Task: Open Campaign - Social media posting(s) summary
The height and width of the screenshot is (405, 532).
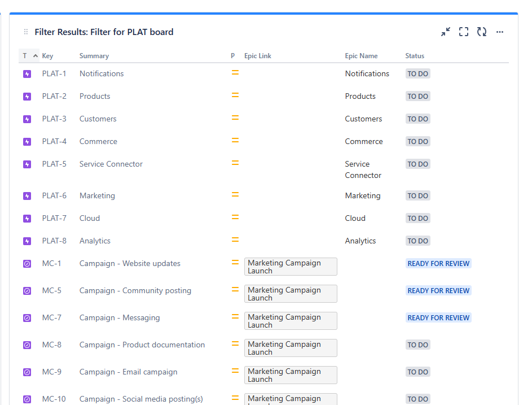Action: (141, 399)
